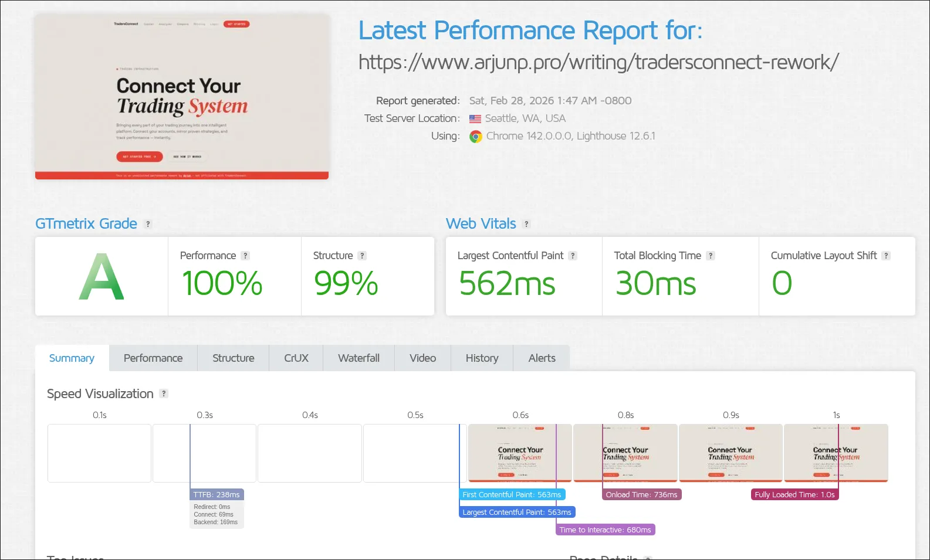Open the Structure tab

233,358
